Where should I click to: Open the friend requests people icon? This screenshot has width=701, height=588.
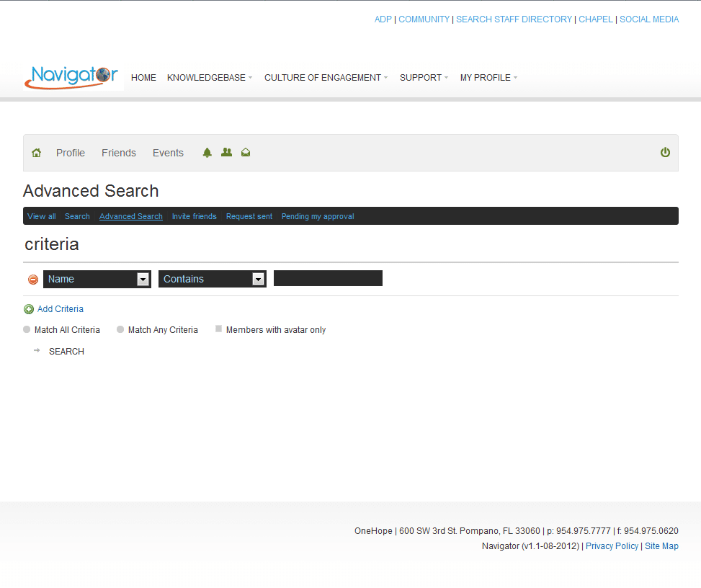(x=227, y=153)
